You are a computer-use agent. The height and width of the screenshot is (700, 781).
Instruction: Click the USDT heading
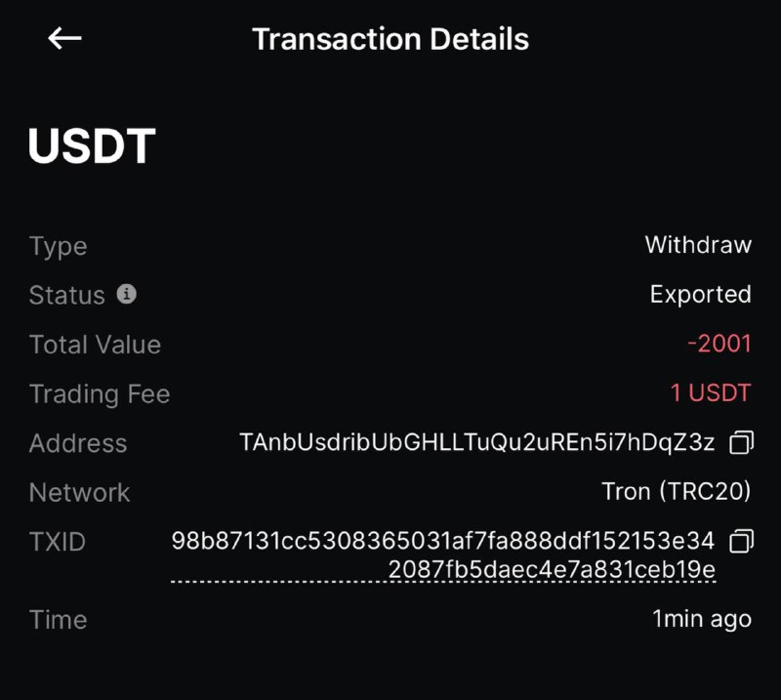(x=92, y=146)
